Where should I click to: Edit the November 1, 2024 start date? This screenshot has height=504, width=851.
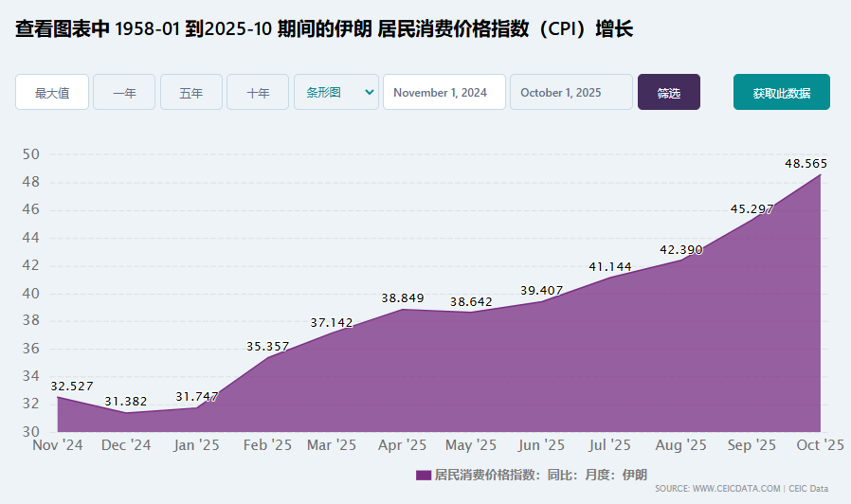tap(444, 93)
